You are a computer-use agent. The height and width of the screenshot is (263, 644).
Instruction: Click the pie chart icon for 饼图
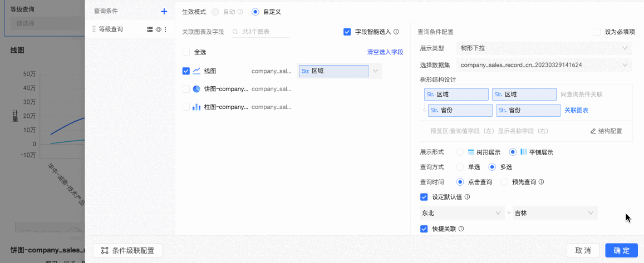click(x=196, y=88)
